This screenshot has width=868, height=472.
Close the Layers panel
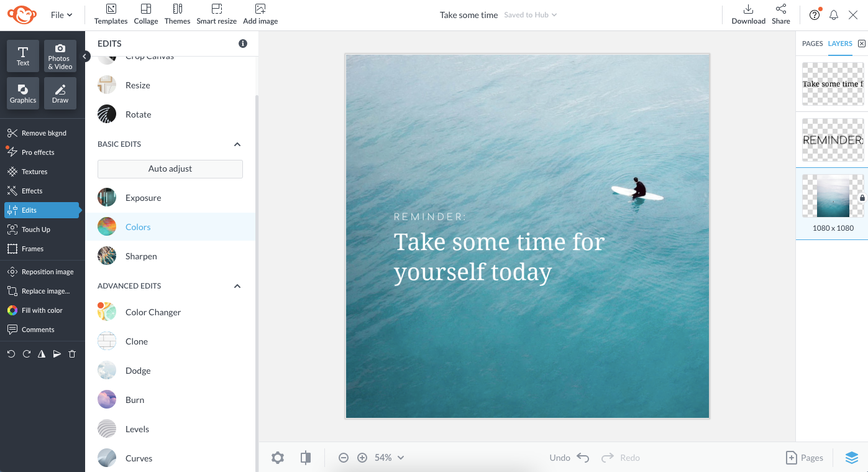pos(861,44)
